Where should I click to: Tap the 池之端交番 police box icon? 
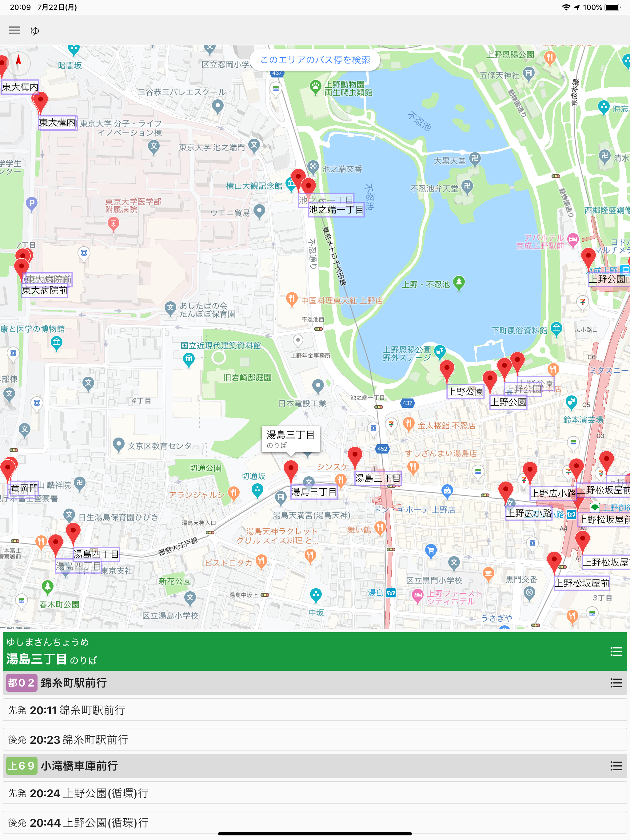[x=313, y=167]
